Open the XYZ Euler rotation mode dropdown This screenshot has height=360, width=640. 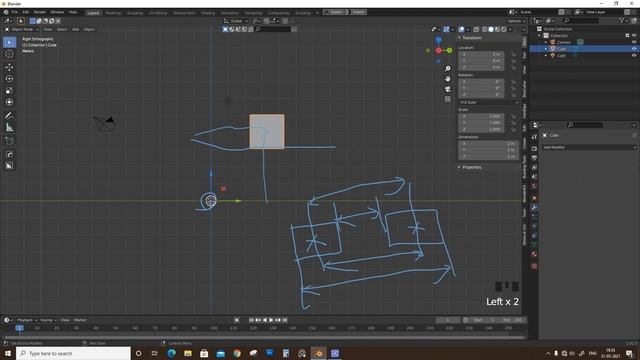pyautogui.click(x=489, y=102)
